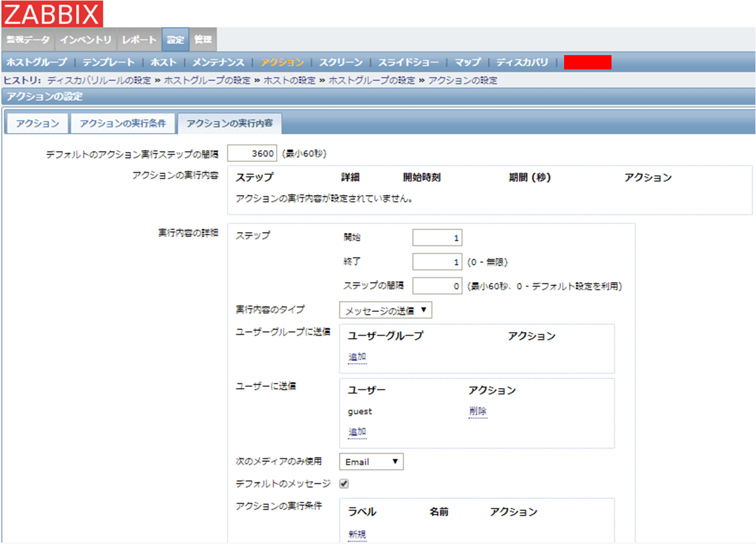Open the メッセージの送信 operation type dropdown
This screenshot has width=756, height=544.
point(385,310)
